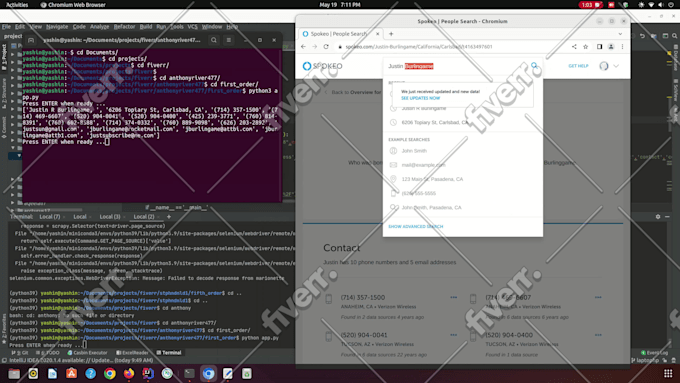
Task: Open the IntelliJ Navigate menu
Action: 57,26
